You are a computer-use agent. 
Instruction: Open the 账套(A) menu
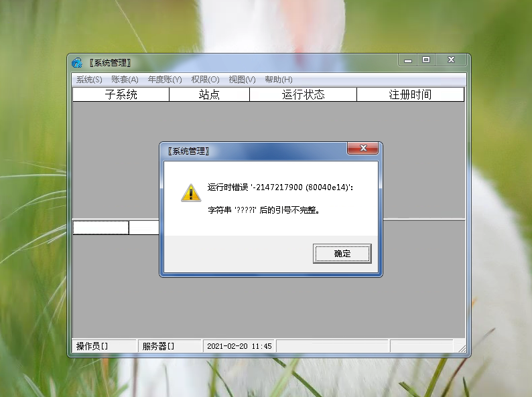pyautogui.click(x=125, y=80)
